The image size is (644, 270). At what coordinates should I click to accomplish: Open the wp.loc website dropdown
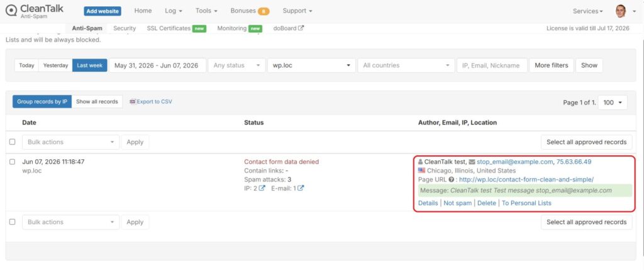coord(311,65)
